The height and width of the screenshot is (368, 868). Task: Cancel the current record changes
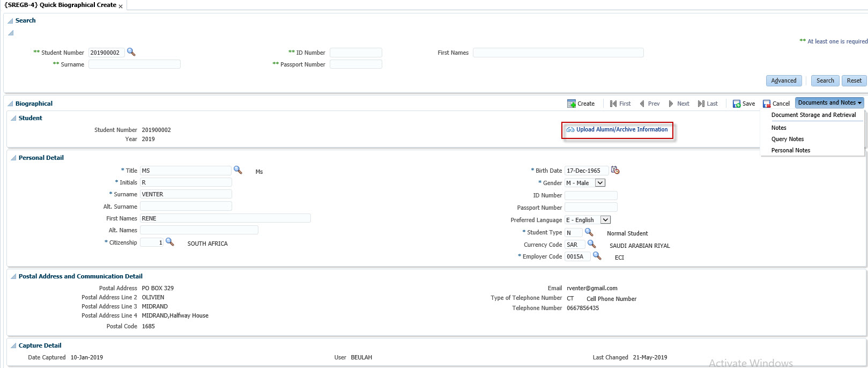coord(776,104)
